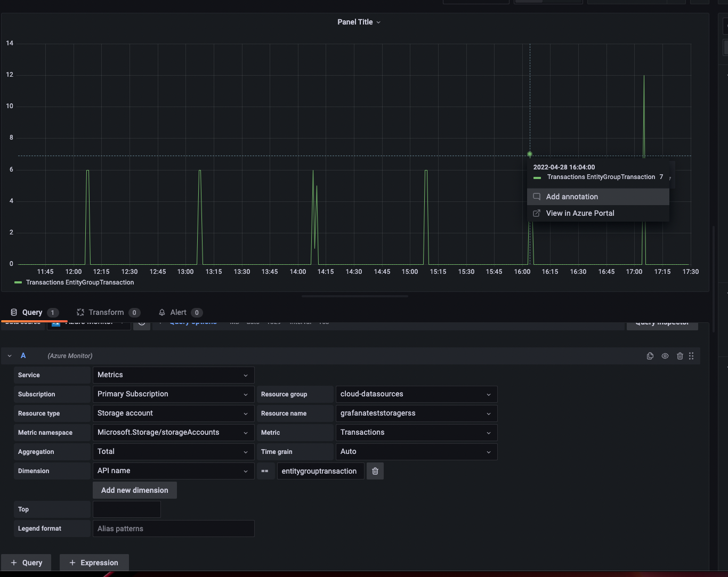This screenshot has height=577, width=728.
Task: Click the drag handle on query A row
Action: pos(691,356)
